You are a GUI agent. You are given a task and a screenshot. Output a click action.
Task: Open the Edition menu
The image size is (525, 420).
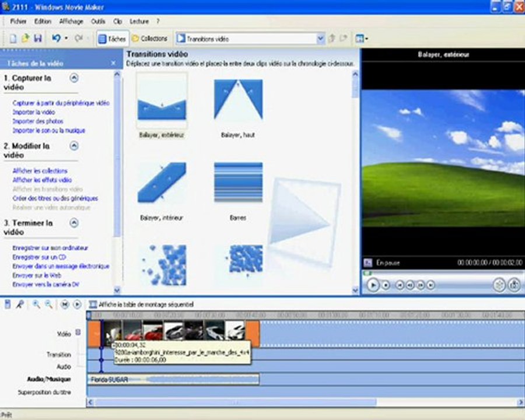[x=43, y=22]
